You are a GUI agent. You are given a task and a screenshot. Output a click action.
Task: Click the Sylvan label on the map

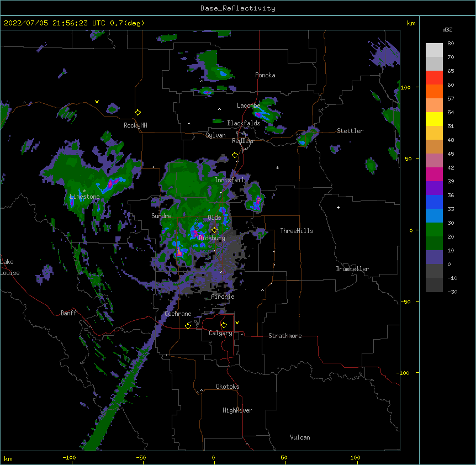215,135
